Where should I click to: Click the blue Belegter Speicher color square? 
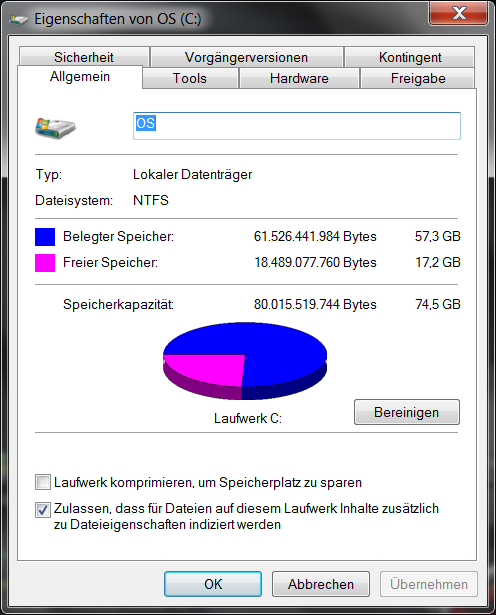click(45, 237)
